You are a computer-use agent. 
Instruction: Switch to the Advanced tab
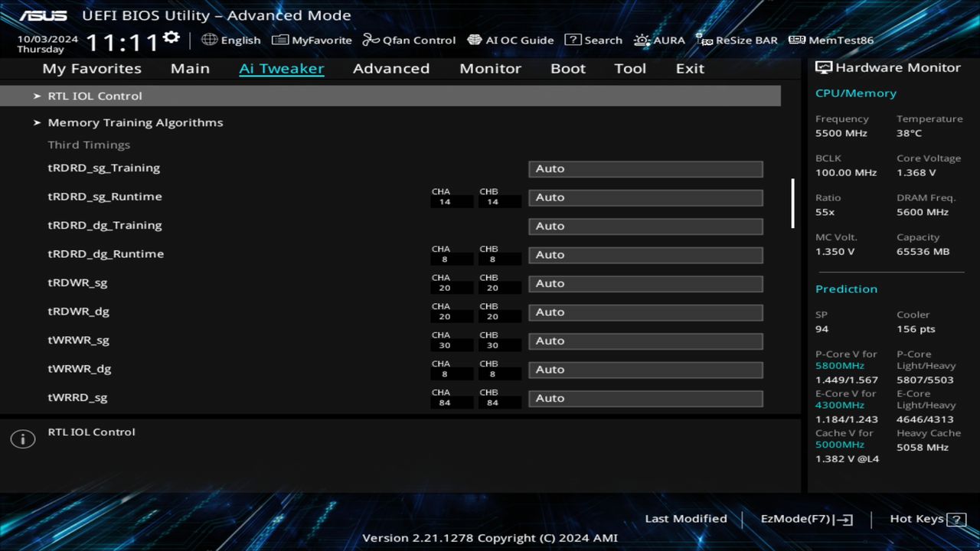[391, 68]
